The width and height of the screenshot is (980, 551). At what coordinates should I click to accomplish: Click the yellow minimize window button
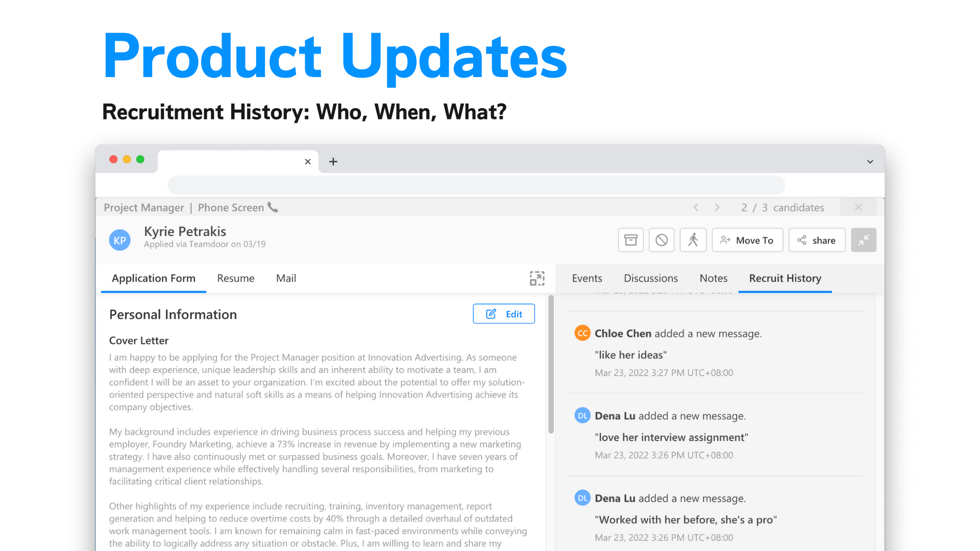click(127, 159)
